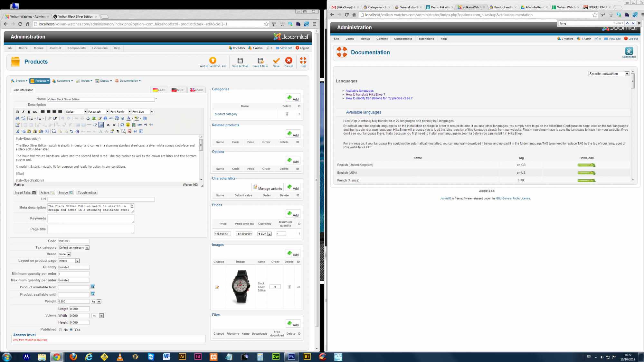Viewport: 644px width, 362px height.
Task: Select Published Yes radio button
Action: tap(71, 330)
